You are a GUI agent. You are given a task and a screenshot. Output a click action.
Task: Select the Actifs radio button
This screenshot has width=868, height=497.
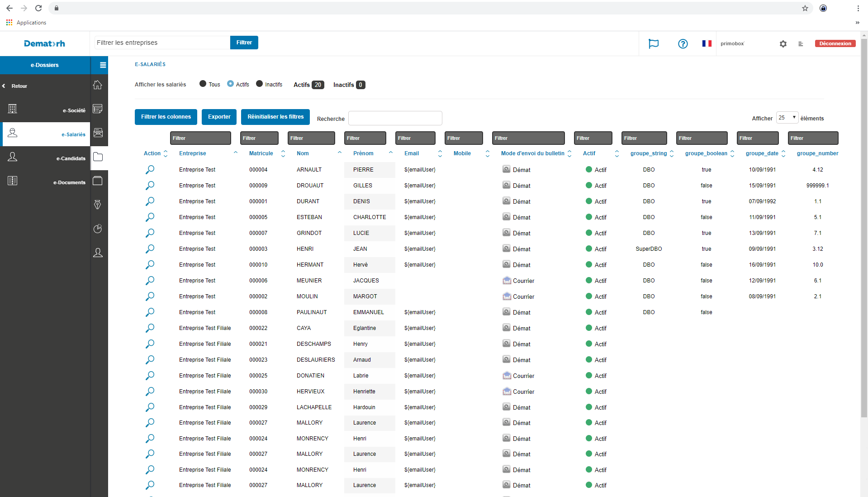(231, 84)
